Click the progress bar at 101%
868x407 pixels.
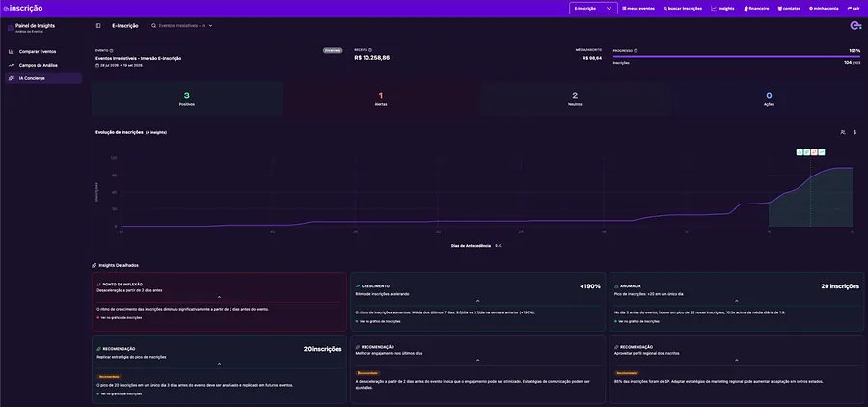[x=736, y=56]
